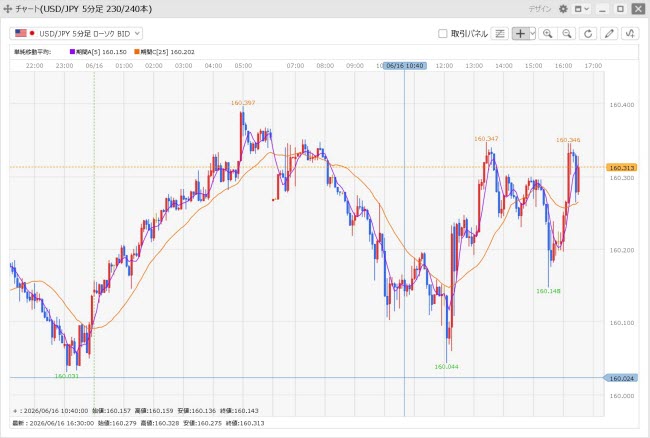Reload the chart with refresh icon
Image resolution: width=650 pixels, height=438 pixels.
coord(588,34)
